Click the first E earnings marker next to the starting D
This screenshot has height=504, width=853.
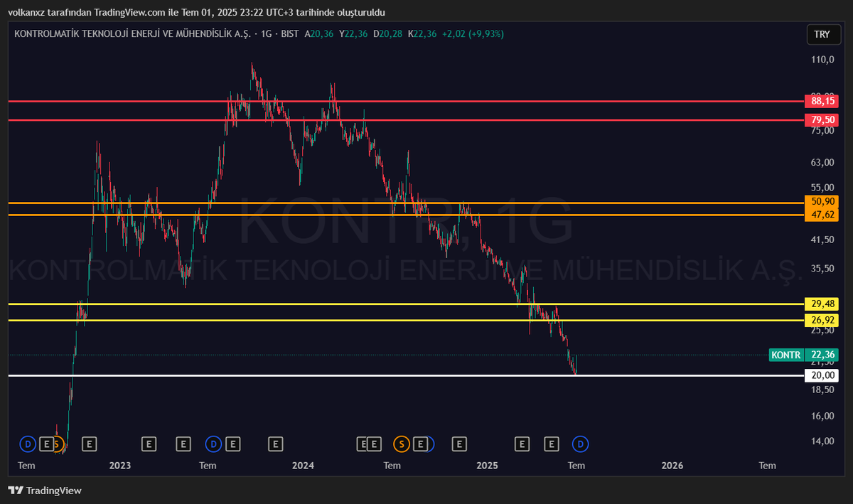click(47, 444)
